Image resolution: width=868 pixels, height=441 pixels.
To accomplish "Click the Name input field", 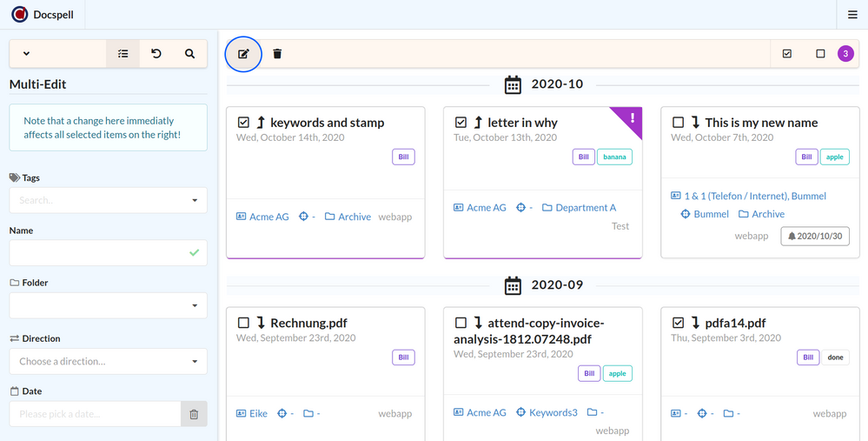I will (x=99, y=252).
